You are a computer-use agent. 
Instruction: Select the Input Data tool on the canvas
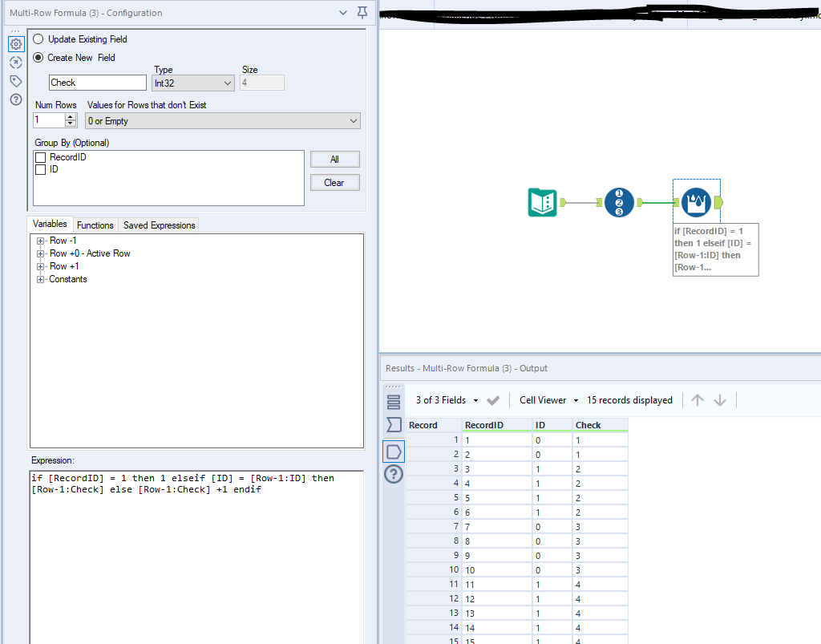point(541,203)
